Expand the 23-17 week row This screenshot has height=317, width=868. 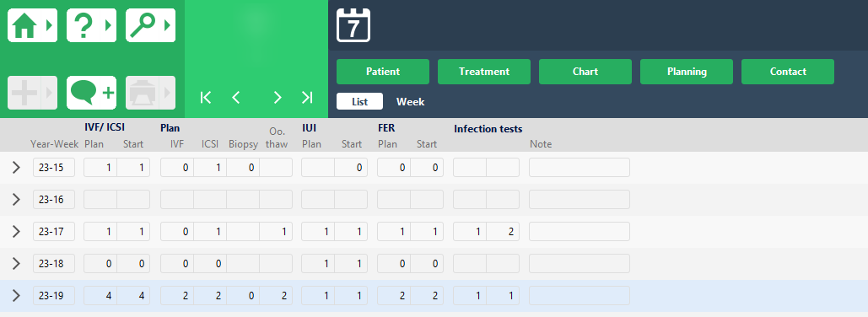pos(16,232)
